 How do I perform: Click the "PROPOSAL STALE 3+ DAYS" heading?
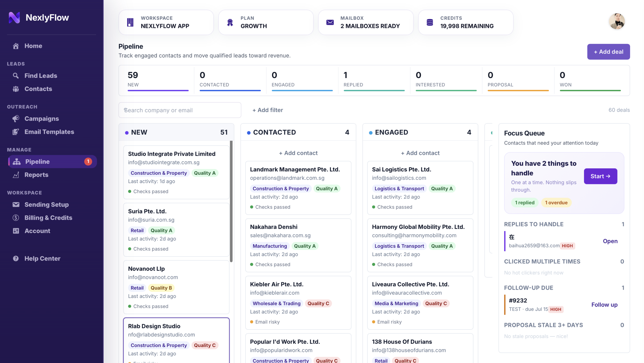[543, 325]
